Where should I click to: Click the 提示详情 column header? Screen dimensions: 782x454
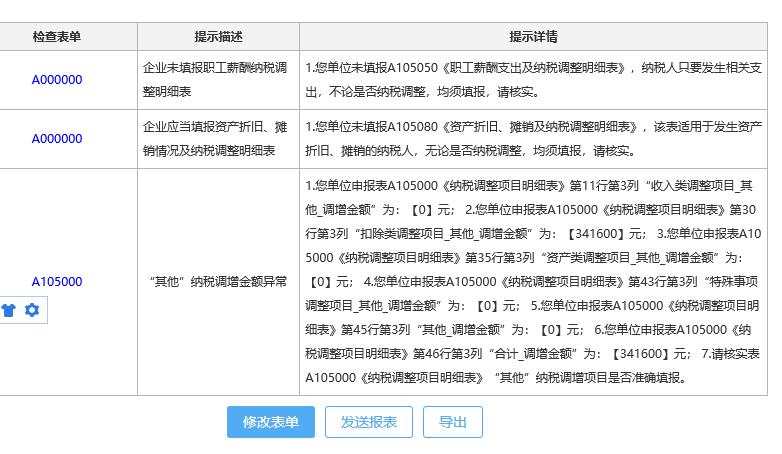(533, 37)
